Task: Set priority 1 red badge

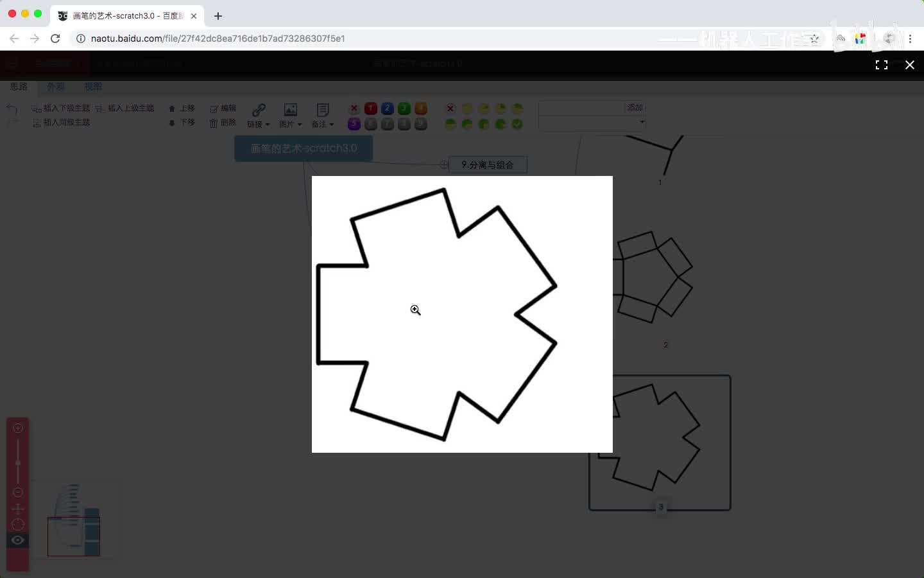Action: [371, 109]
